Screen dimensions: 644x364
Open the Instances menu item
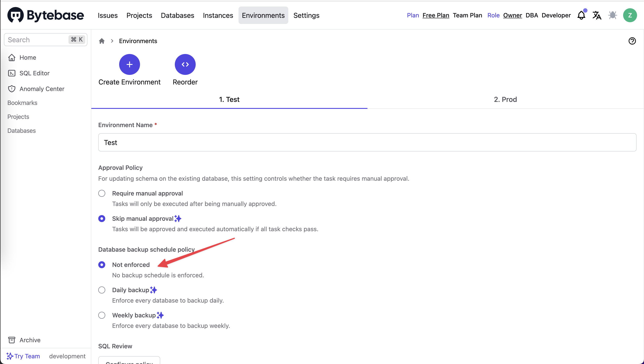(218, 15)
